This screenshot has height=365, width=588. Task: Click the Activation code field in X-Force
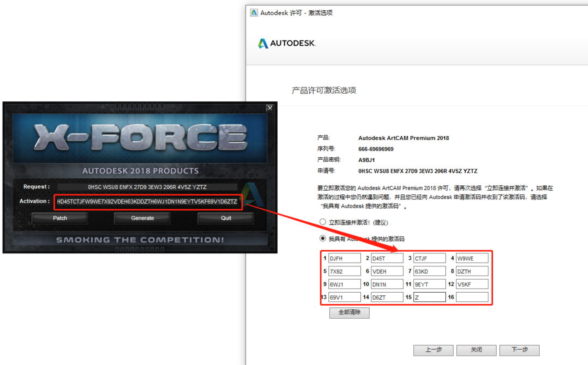point(147,202)
